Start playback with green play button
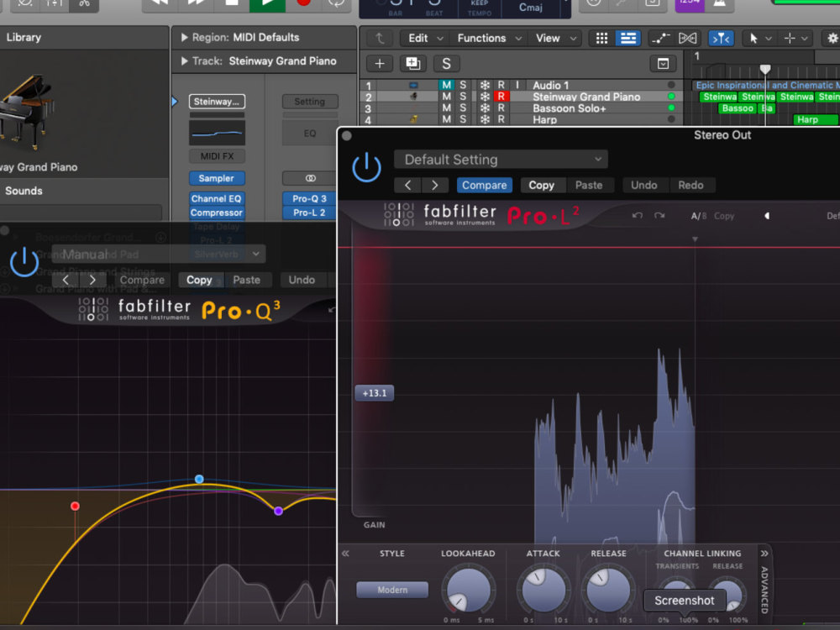Screen dimensions: 840x630 pos(267,3)
